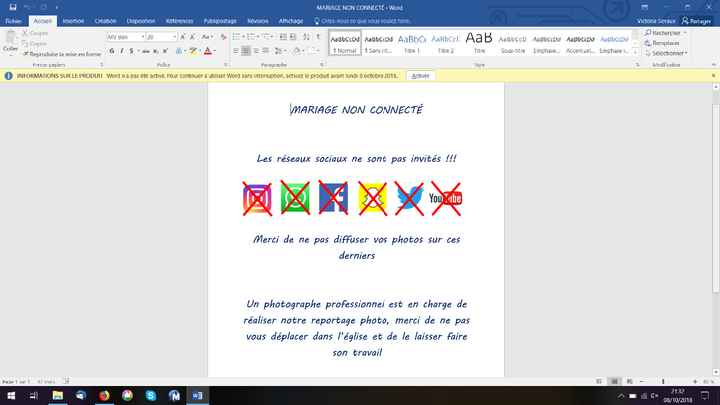Viewport: 720px width, 405px height.
Task: Apply the Titre 1 style
Action: pyautogui.click(x=412, y=43)
